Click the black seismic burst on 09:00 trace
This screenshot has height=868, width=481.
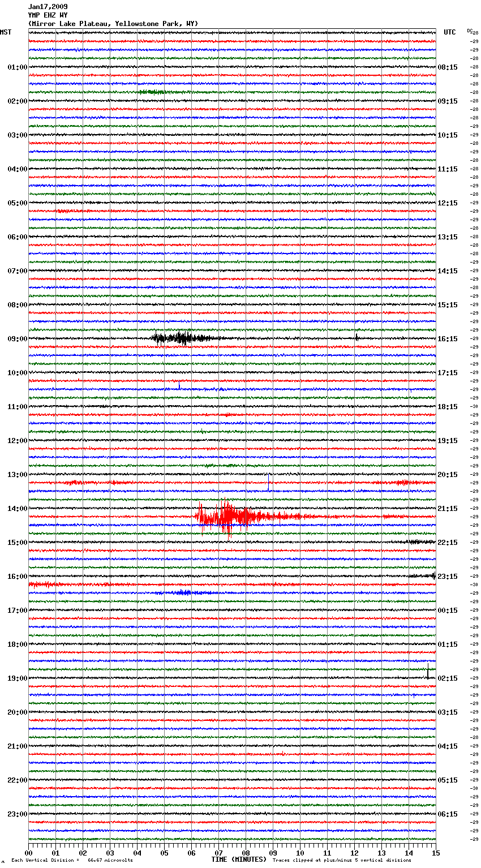(x=187, y=338)
